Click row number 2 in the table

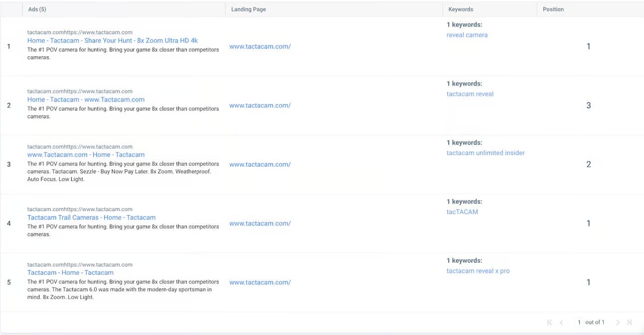point(8,106)
